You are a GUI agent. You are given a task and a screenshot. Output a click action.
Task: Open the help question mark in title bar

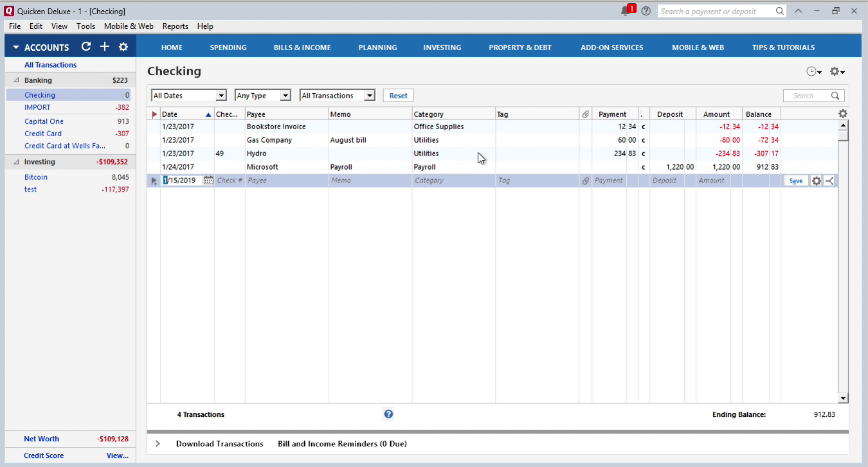[646, 11]
